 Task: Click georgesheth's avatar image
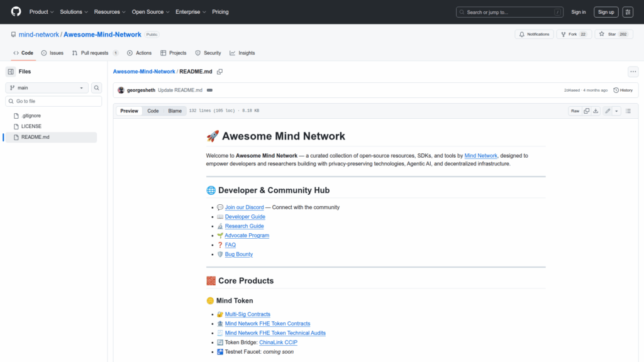121,90
